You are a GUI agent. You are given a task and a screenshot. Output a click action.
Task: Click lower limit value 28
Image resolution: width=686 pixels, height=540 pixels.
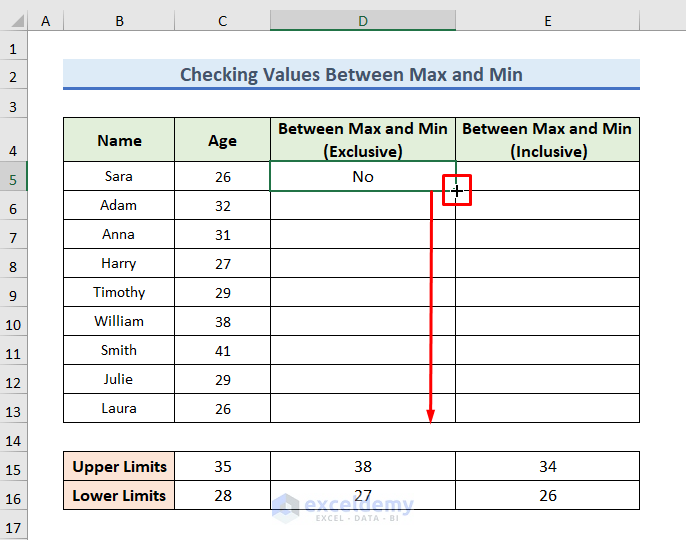pos(222,495)
